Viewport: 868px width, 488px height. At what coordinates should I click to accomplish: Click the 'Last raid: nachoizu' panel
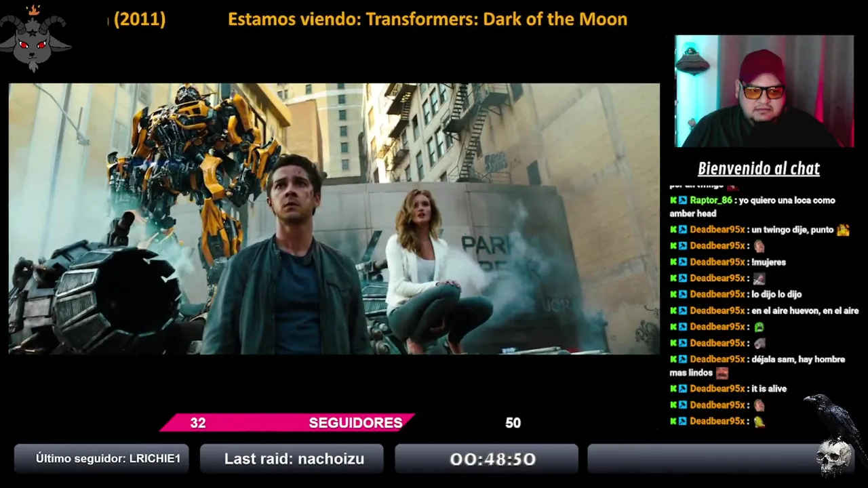(x=292, y=459)
